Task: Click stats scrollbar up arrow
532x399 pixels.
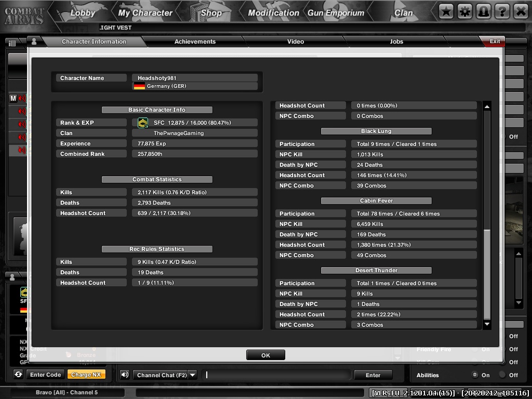Action: (x=487, y=107)
